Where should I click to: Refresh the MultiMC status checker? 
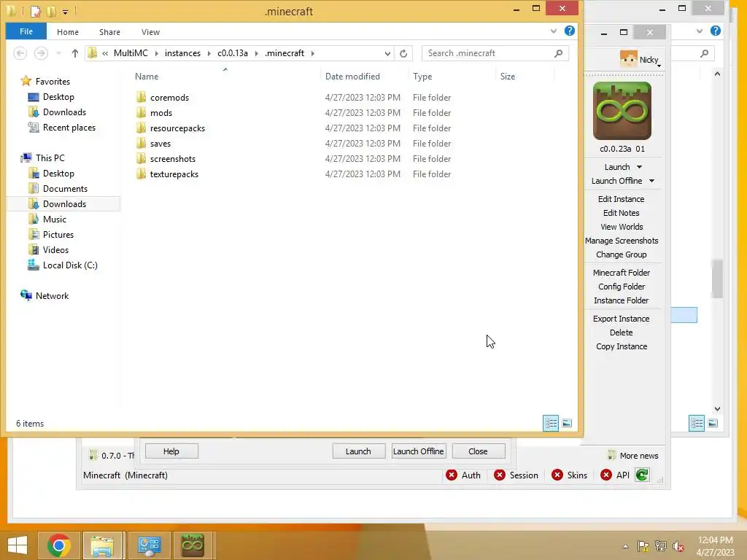642,475
